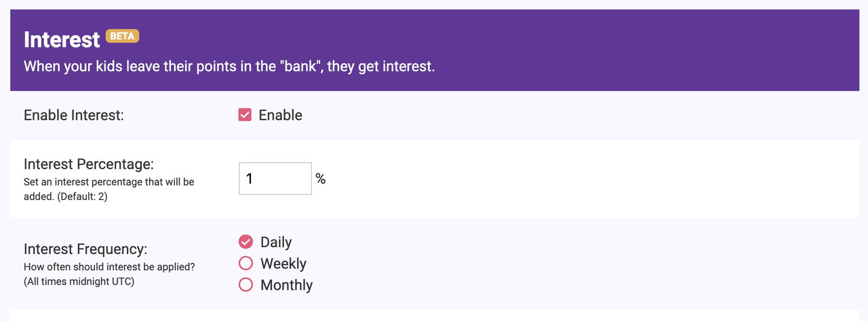Select the Monthly frequency radio button
The image size is (868, 321).
click(246, 285)
